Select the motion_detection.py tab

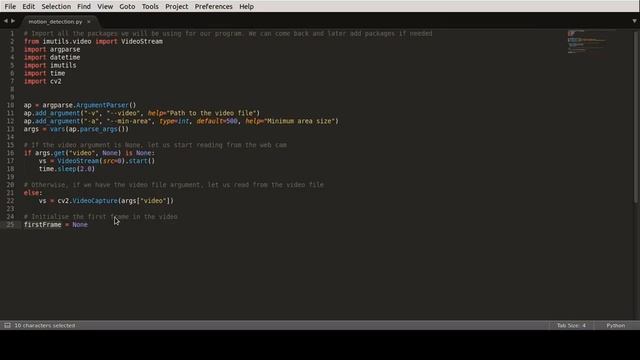click(56, 22)
